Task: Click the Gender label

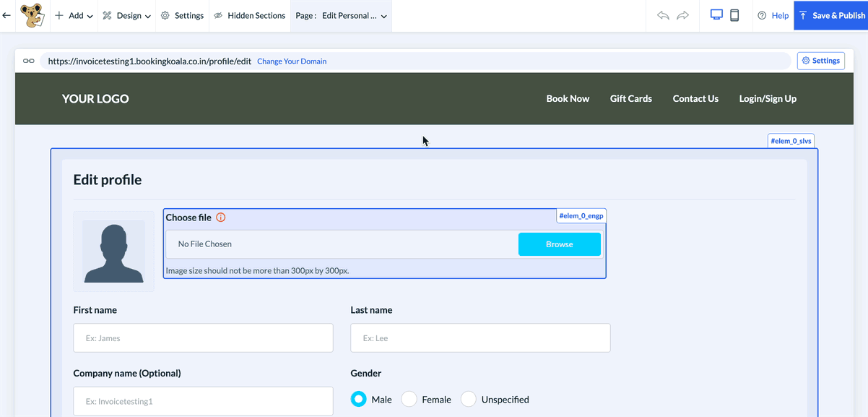Action: click(366, 374)
